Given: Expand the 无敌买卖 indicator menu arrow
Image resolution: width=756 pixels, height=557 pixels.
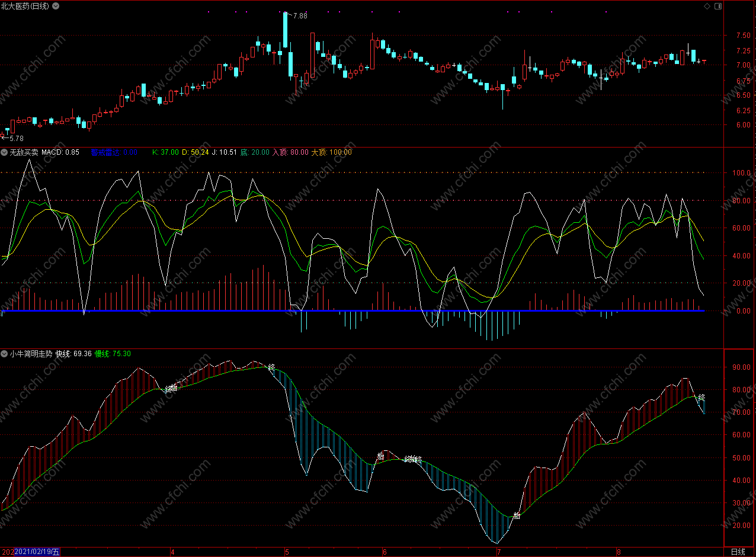Looking at the screenshot, I should click(x=5, y=152).
